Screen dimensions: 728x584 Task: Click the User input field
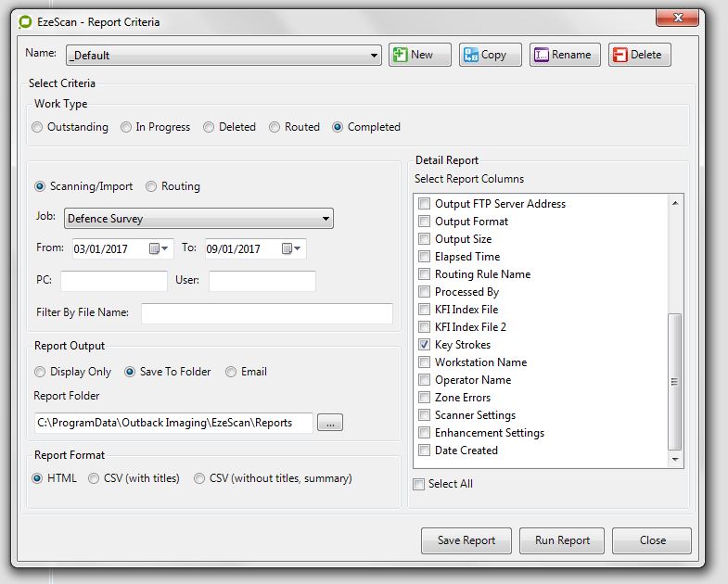(x=262, y=281)
